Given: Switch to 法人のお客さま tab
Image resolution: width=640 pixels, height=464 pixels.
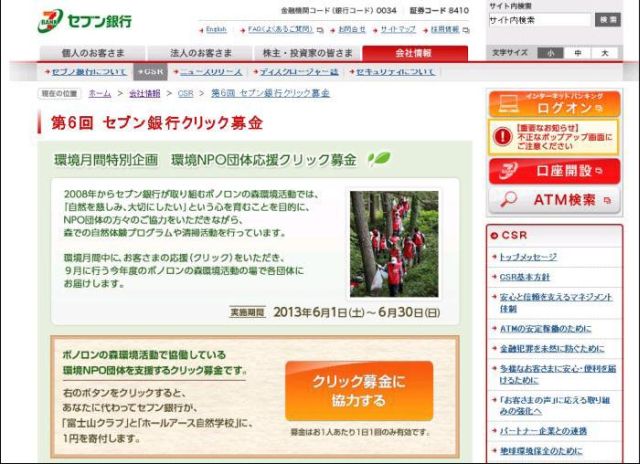Looking at the screenshot, I should (200, 53).
